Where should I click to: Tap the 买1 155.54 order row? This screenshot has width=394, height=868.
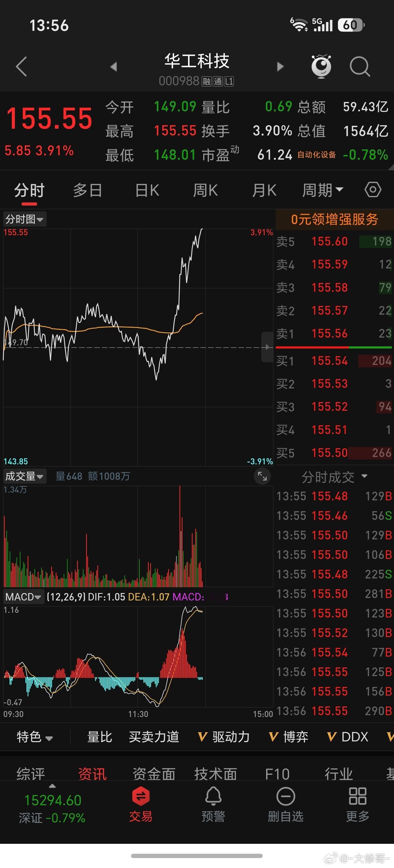tap(334, 361)
